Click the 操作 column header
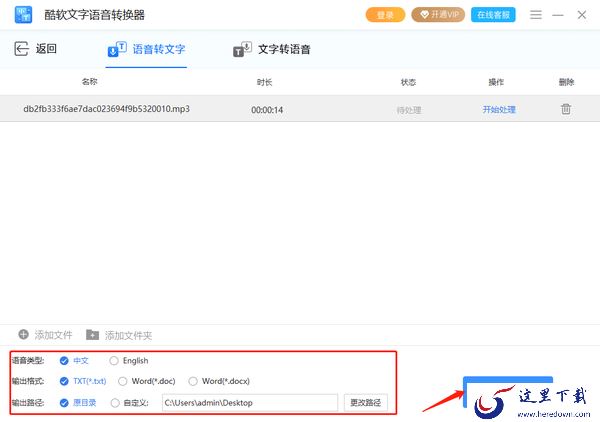 496,82
